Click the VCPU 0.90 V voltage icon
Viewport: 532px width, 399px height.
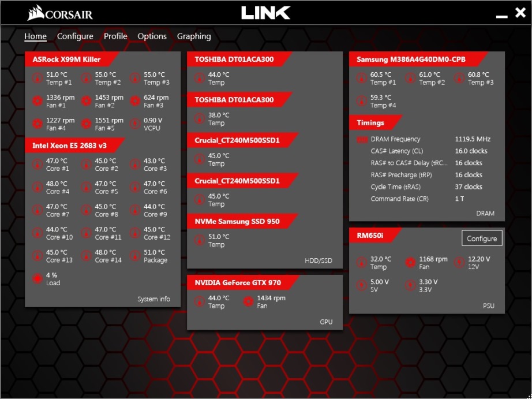tap(135, 124)
